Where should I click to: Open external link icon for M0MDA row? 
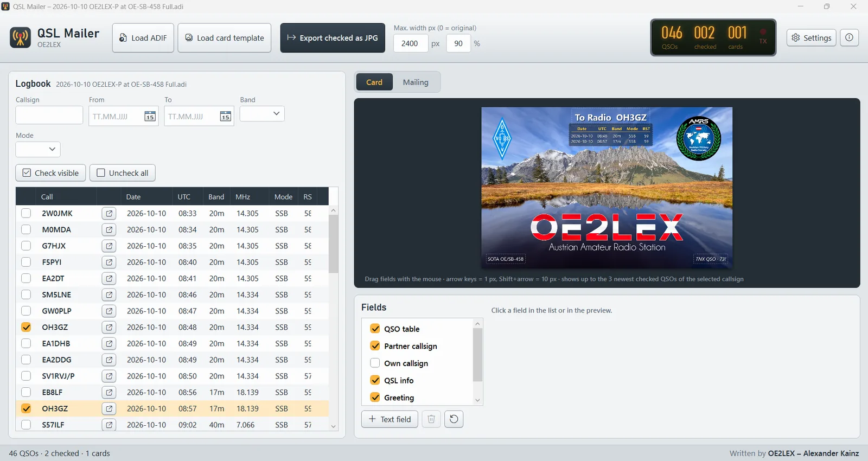pos(109,230)
